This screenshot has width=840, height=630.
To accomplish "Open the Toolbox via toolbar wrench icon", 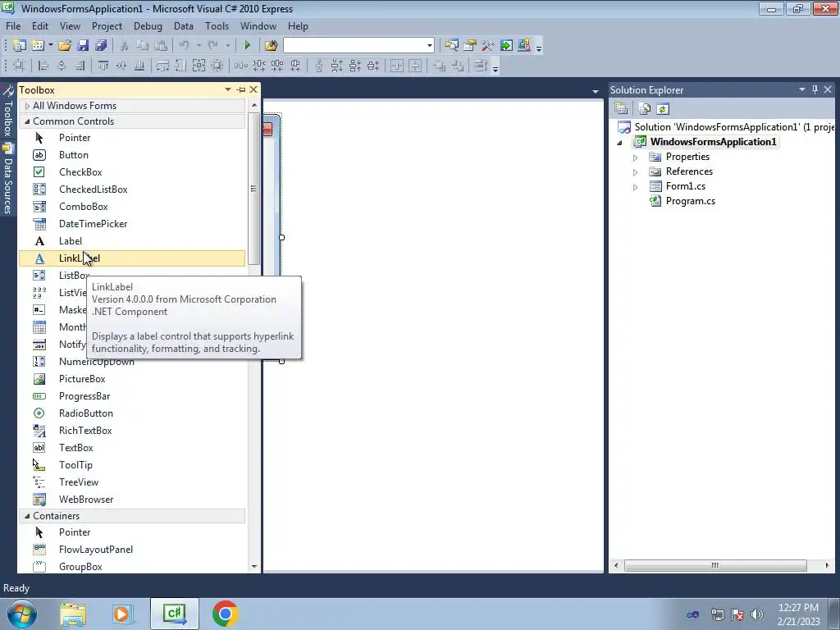I will [x=488, y=46].
